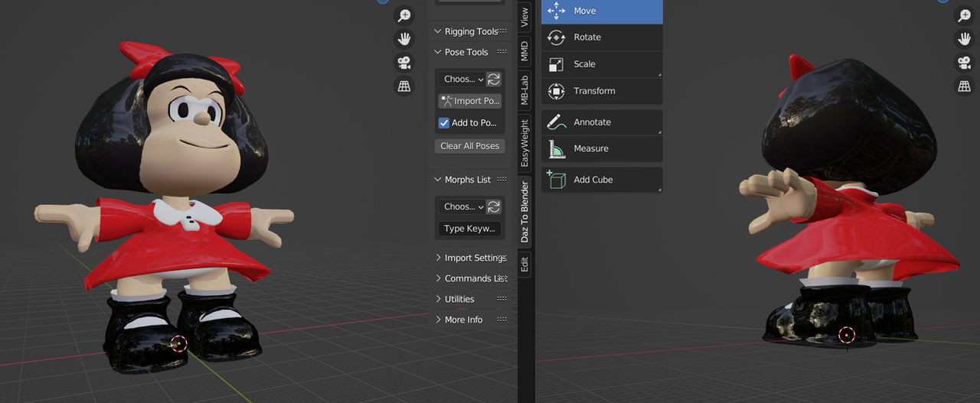This screenshot has height=403, width=980.
Task: Toggle the Add to Pose checkbox
Action: (x=444, y=123)
